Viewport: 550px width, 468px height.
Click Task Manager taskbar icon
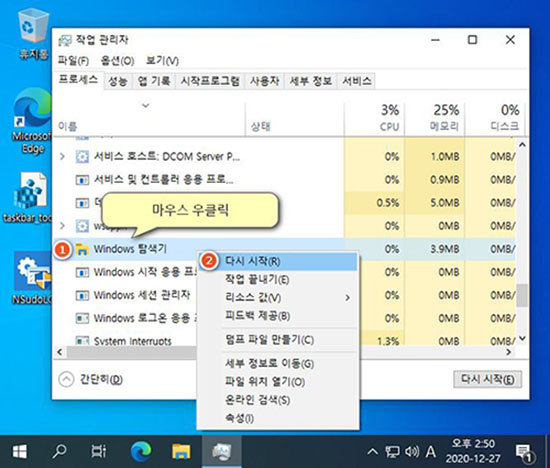tap(222, 452)
